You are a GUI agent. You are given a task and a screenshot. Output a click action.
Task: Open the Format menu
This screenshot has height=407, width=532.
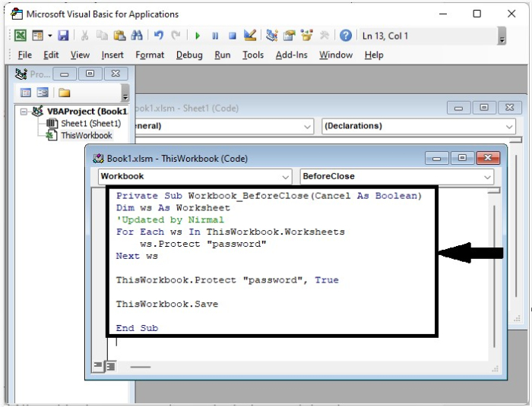pyautogui.click(x=150, y=55)
